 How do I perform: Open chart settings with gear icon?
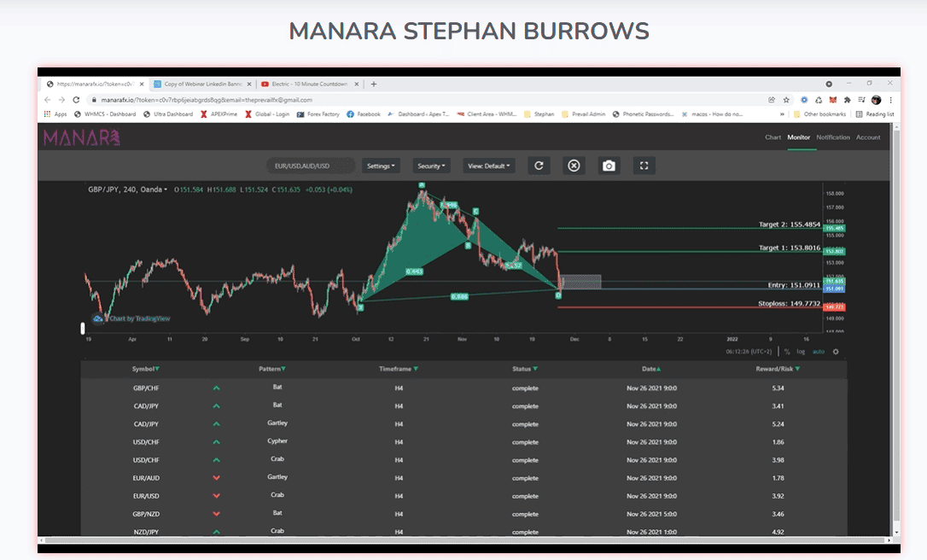click(x=835, y=351)
